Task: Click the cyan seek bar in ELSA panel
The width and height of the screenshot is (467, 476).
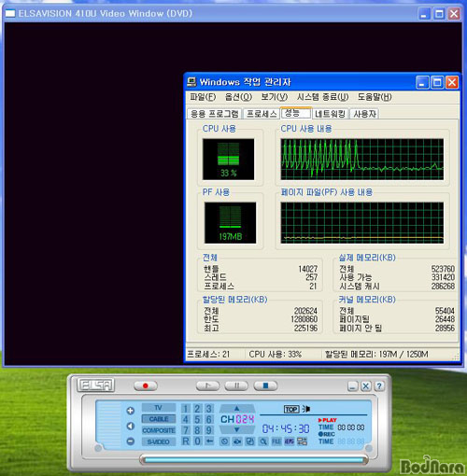Action: click(x=254, y=460)
